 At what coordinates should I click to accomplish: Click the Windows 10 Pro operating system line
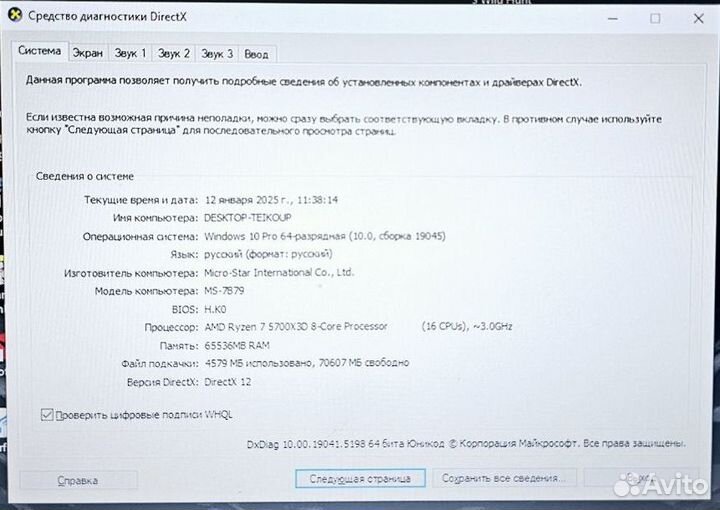pos(324,236)
